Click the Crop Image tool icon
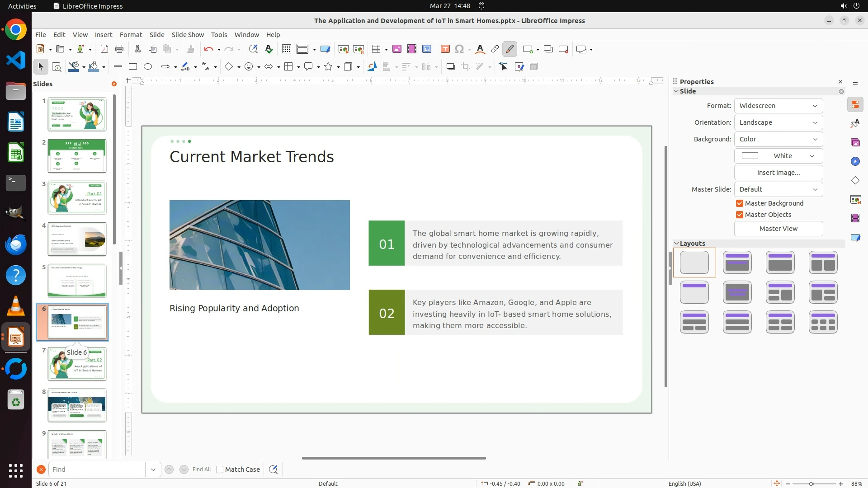Image resolution: width=868 pixels, height=488 pixels. (465, 67)
